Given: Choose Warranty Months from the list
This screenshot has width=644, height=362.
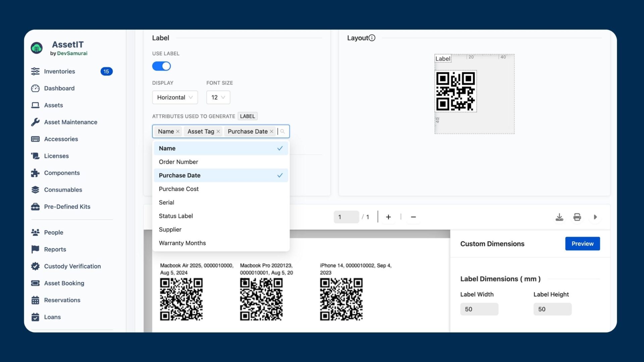Looking at the screenshot, I should (x=221, y=243).
